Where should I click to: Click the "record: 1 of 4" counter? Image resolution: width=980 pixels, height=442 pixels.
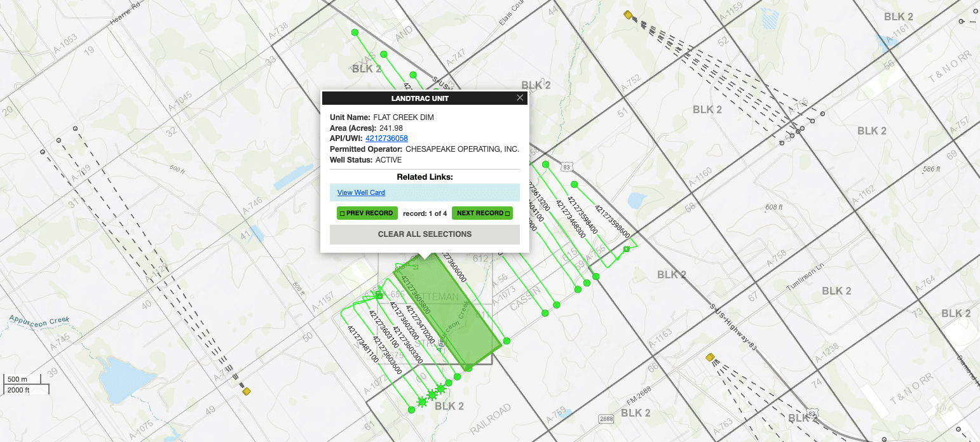(x=425, y=213)
